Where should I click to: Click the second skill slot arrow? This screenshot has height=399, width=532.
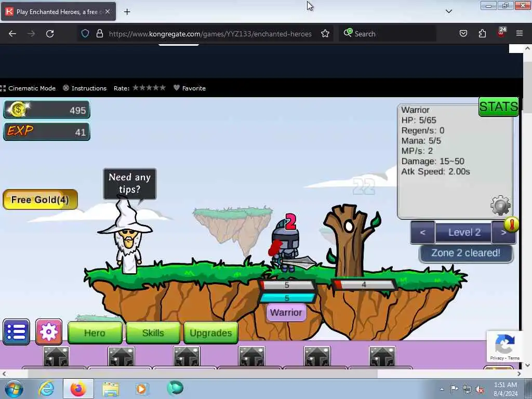[x=121, y=356]
